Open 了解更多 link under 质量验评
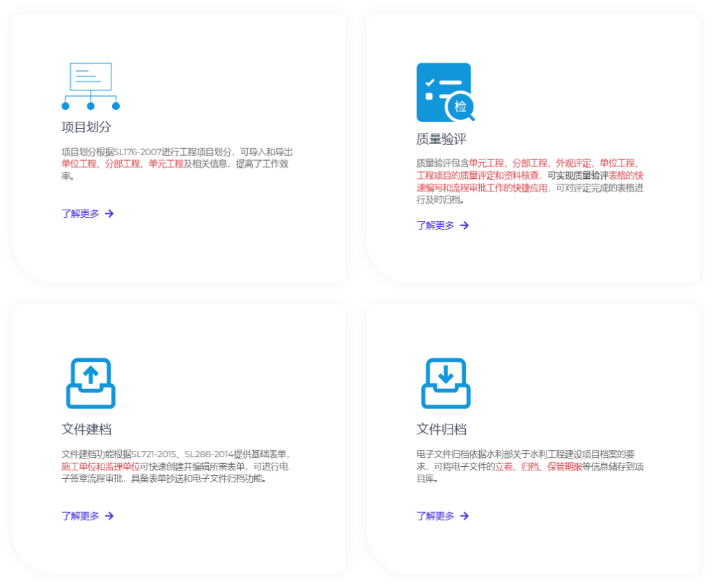The width and height of the screenshot is (713, 588). pyautogui.click(x=435, y=225)
